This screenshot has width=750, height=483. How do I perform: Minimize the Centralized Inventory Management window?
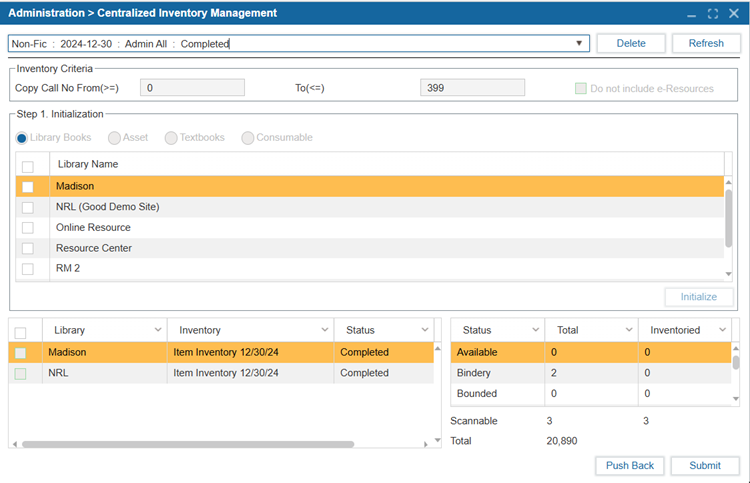(x=692, y=14)
